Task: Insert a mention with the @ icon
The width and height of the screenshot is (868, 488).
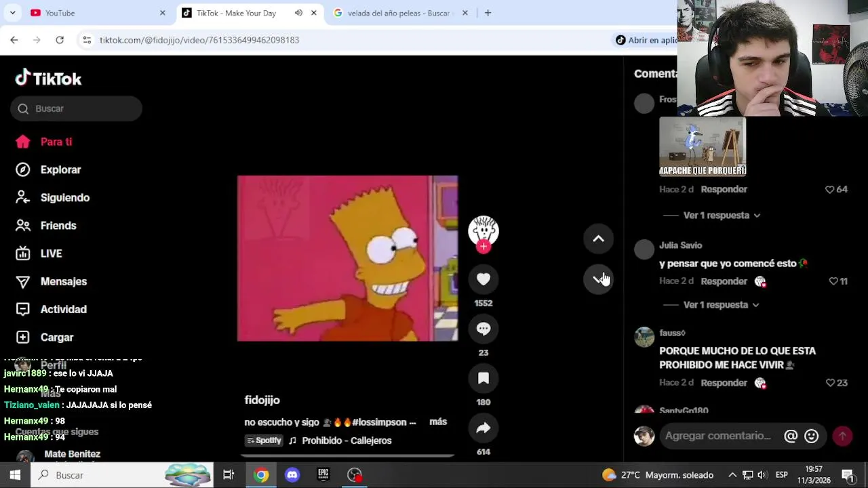Action: (791, 436)
